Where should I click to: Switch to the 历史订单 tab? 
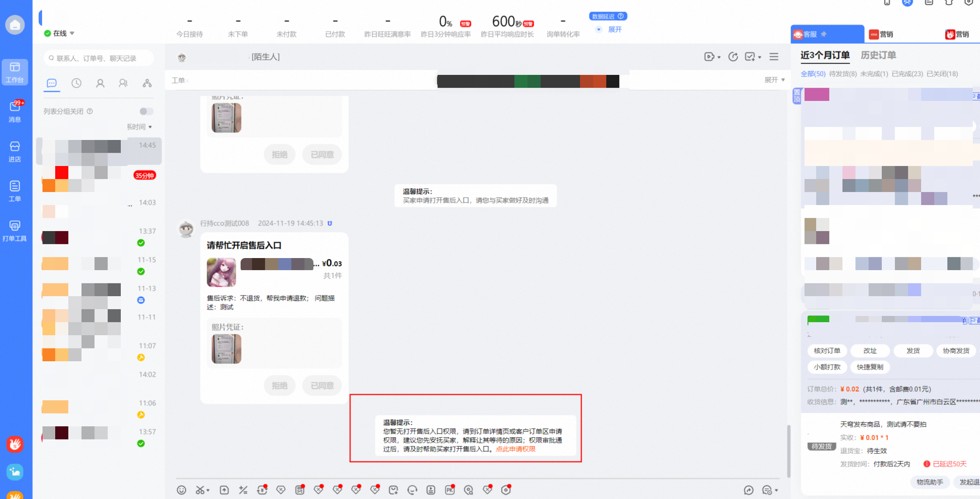(x=877, y=55)
